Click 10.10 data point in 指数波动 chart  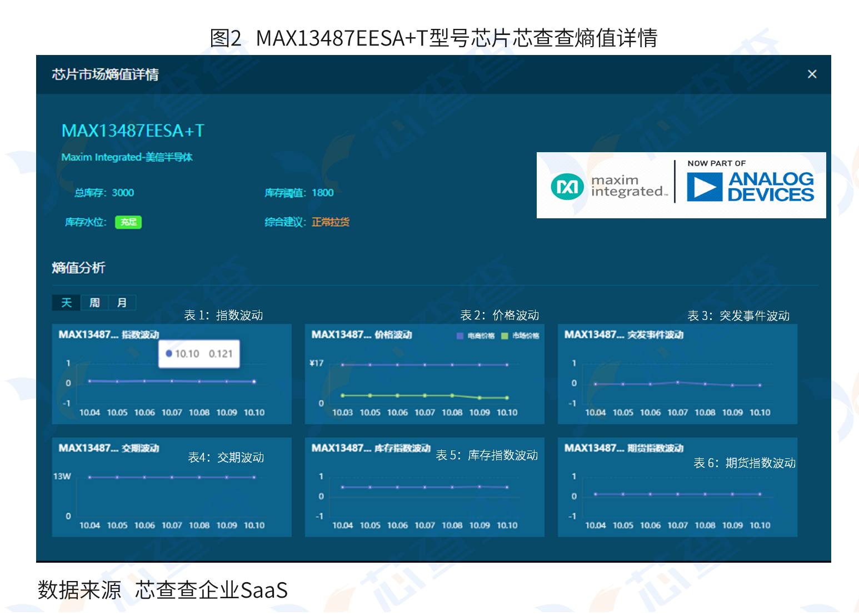[254, 382]
